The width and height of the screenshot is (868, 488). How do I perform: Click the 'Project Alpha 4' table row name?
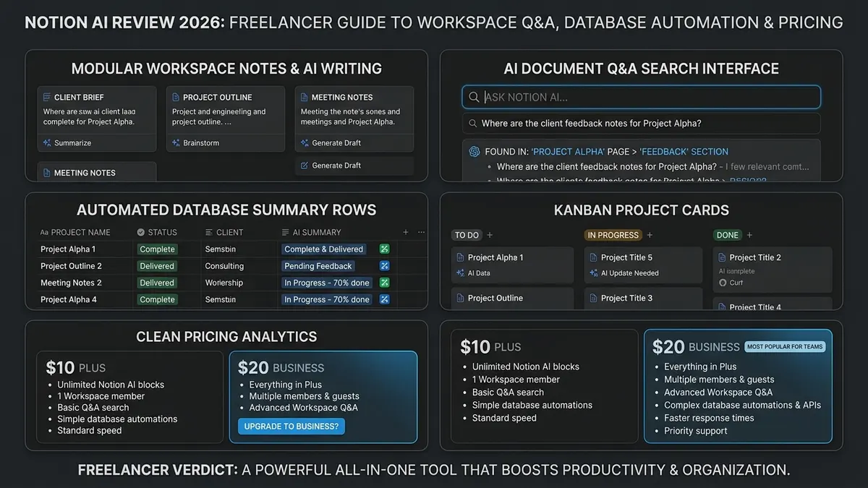[69, 299]
